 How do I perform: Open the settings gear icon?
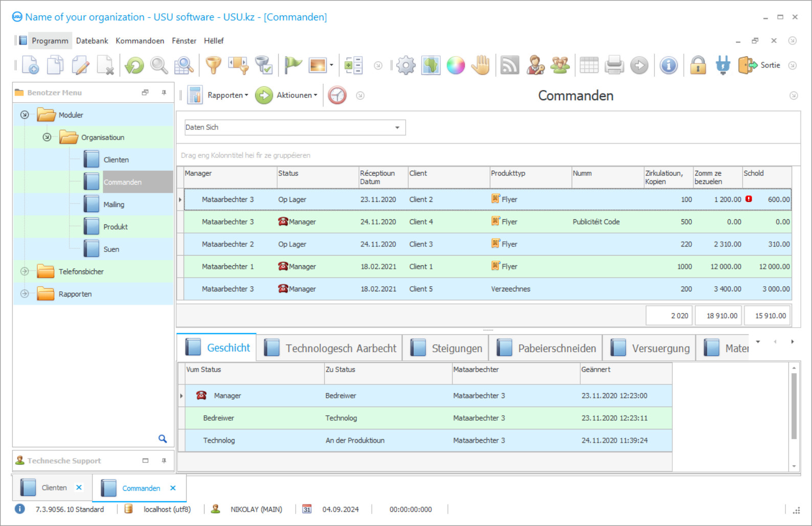(406, 65)
